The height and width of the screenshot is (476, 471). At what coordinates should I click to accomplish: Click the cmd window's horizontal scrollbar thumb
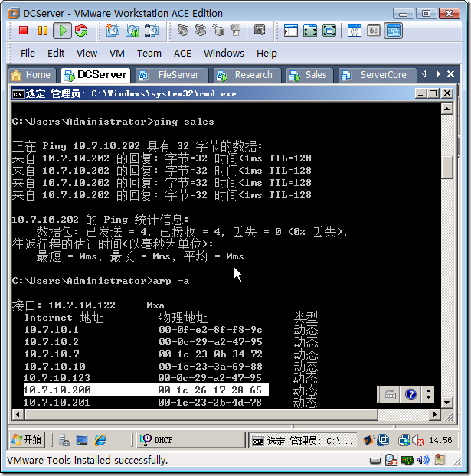pos(201,414)
